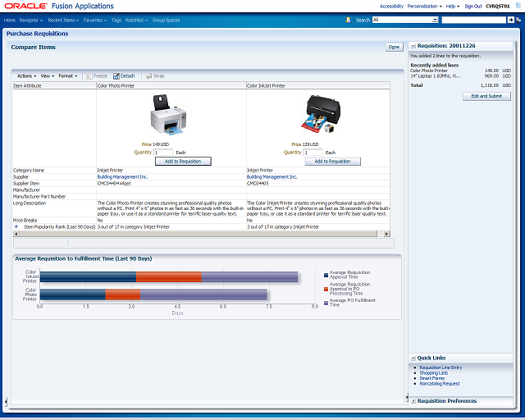Click the table scrollbar right arrow
The height and width of the screenshot is (420, 525).
click(386, 234)
